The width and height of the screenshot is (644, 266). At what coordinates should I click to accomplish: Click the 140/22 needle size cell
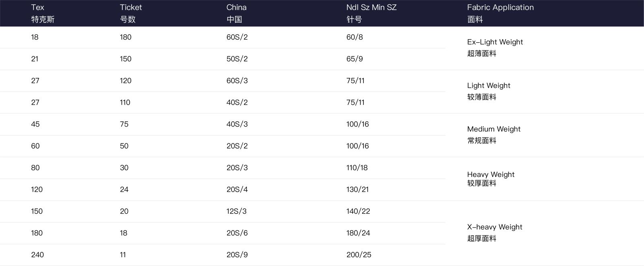click(x=358, y=211)
